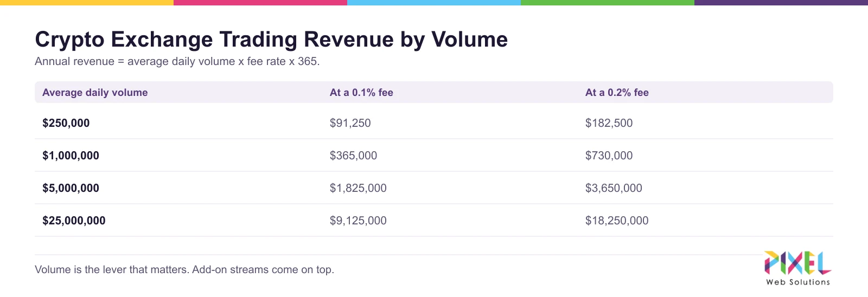Click the $1,825,000 value
Image resolution: width=868 pixels, height=297 pixels.
pyautogui.click(x=358, y=188)
